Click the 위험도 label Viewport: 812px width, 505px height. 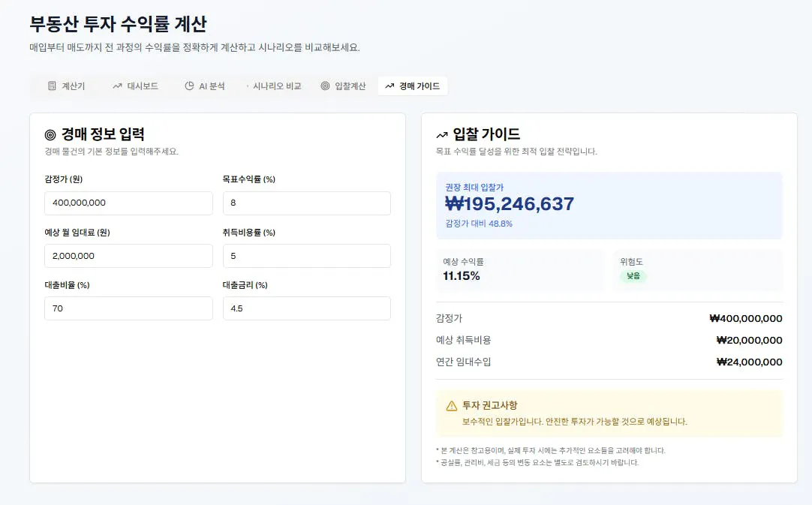pos(631,262)
